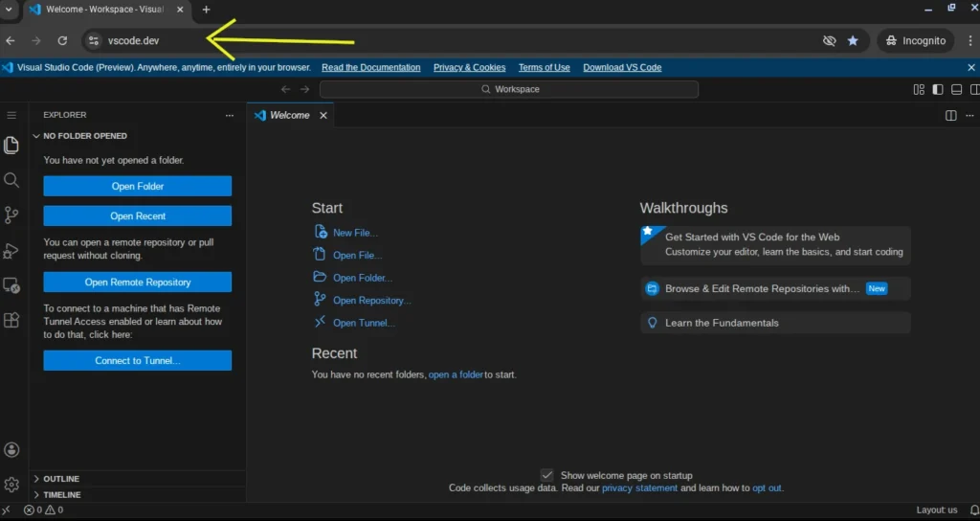This screenshot has height=521, width=980.
Task: Bookmark this page with the star icon
Action: coord(853,41)
